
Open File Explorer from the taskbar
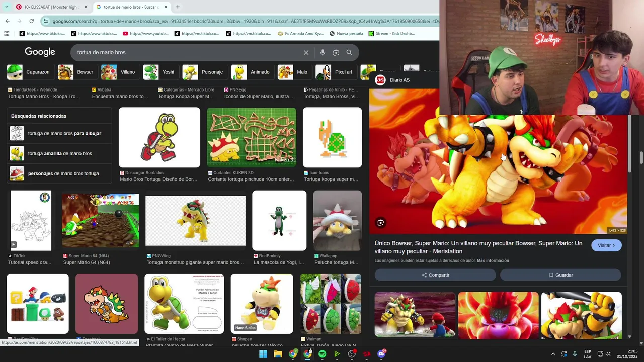coord(278,354)
